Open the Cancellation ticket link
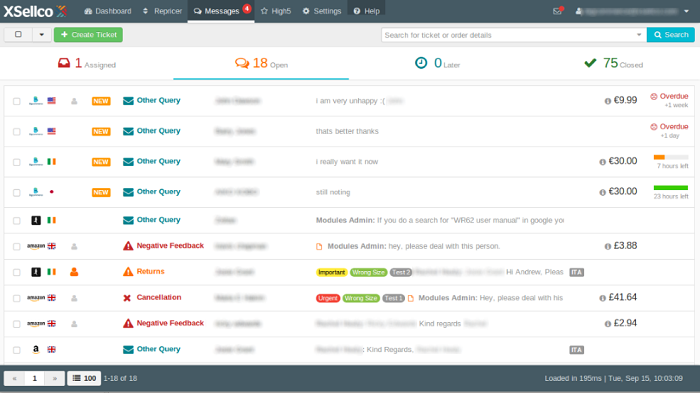This screenshot has height=393, width=700. (159, 297)
